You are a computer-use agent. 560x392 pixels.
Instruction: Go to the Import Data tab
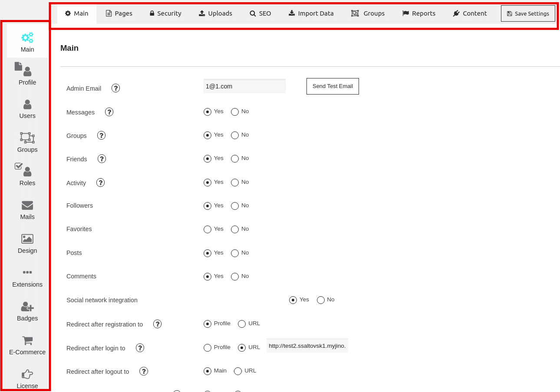pos(311,13)
